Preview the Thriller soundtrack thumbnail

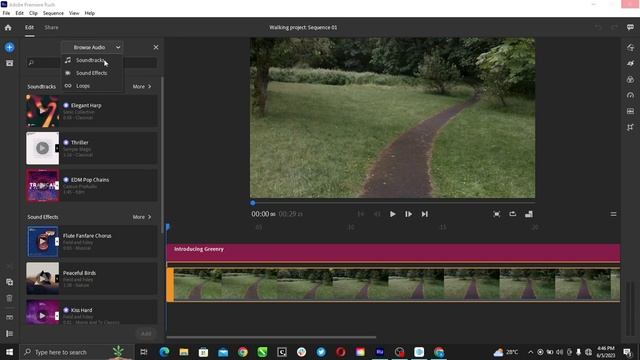point(42,148)
